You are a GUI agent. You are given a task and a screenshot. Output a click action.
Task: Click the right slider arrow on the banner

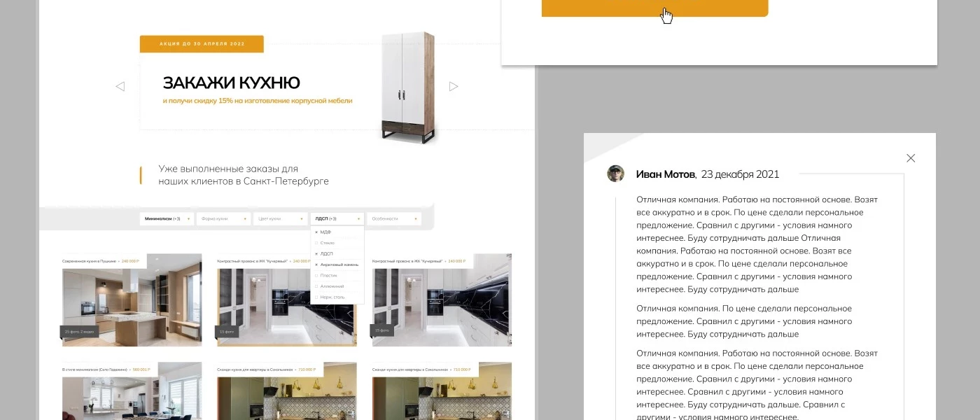click(x=454, y=87)
